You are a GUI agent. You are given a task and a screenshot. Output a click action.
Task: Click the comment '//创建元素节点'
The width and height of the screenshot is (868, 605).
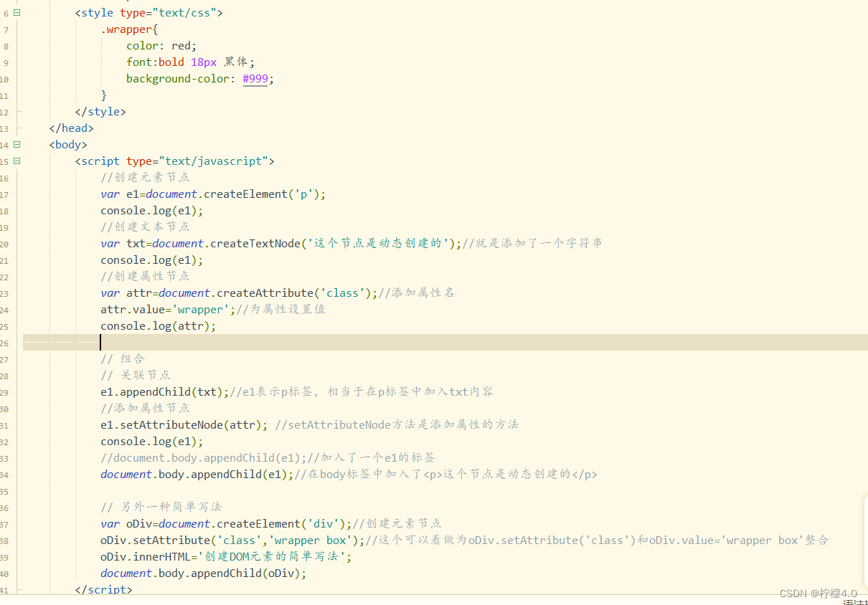pos(146,177)
